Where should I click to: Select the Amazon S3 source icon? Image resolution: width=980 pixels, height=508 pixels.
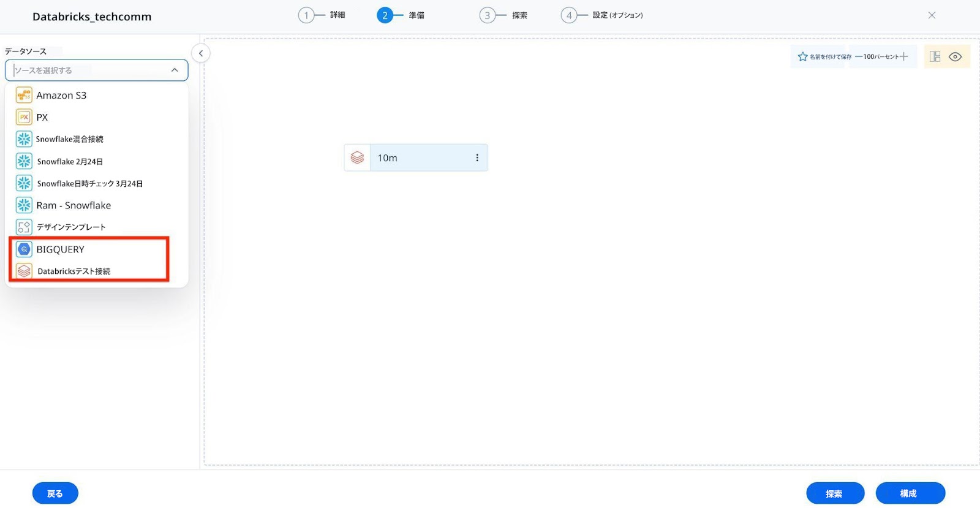[24, 95]
